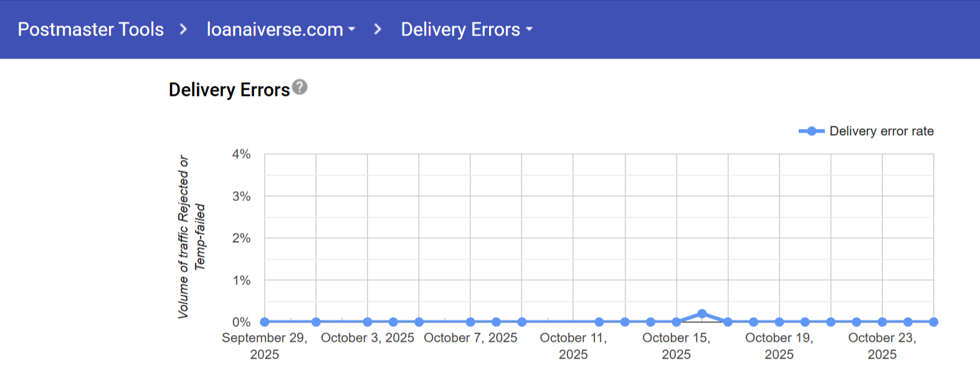
Task: Open the loanaiverse.com domain dropdown
Action: tap(280, 29)
